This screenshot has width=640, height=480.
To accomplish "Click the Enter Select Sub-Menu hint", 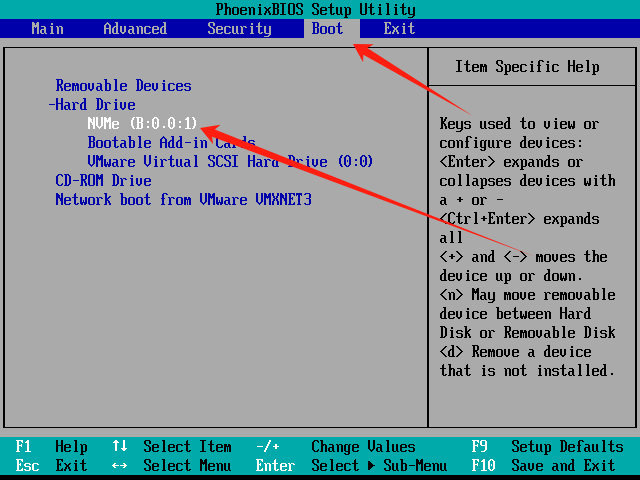I will pyautogui.click(x=351, y=465).
